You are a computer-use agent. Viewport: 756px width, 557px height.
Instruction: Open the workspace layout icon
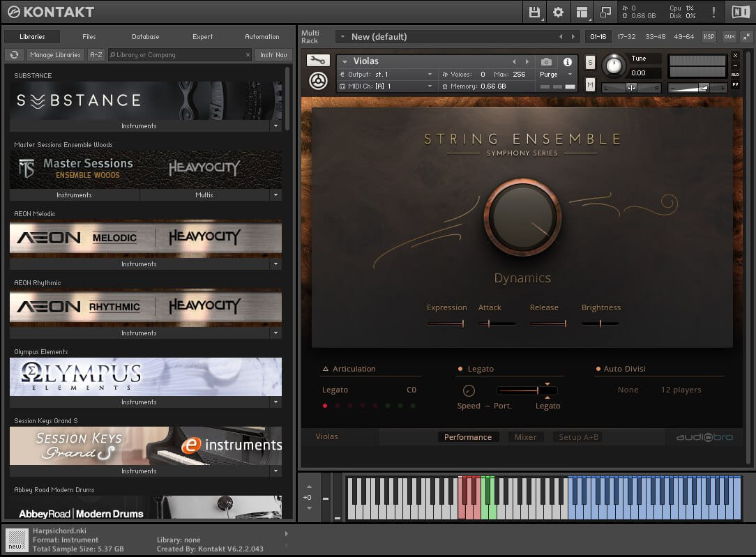click(582, 12)
